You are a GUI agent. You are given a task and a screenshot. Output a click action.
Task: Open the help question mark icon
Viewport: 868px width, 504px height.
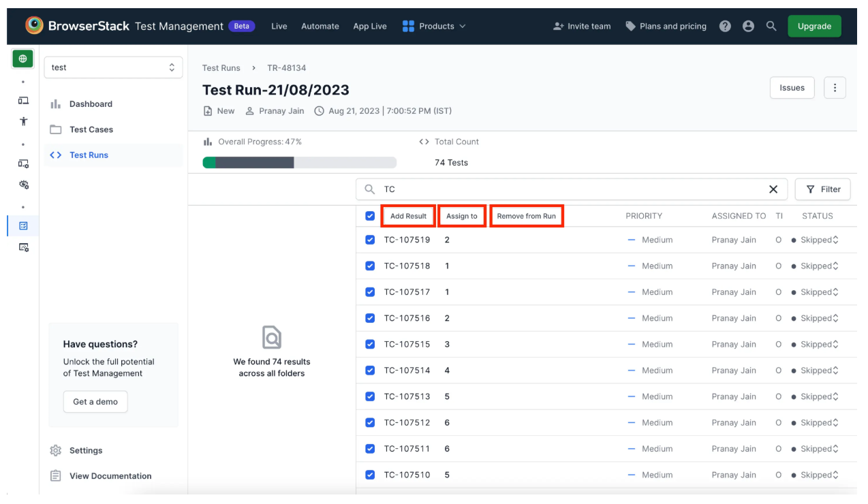(x=725, y=26)
